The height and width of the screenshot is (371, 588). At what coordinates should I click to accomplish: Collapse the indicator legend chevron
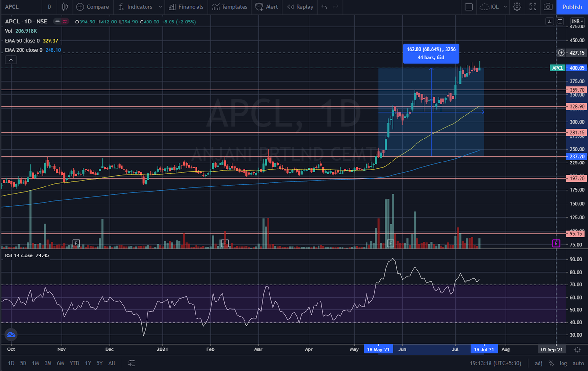(x=11, y=60)
